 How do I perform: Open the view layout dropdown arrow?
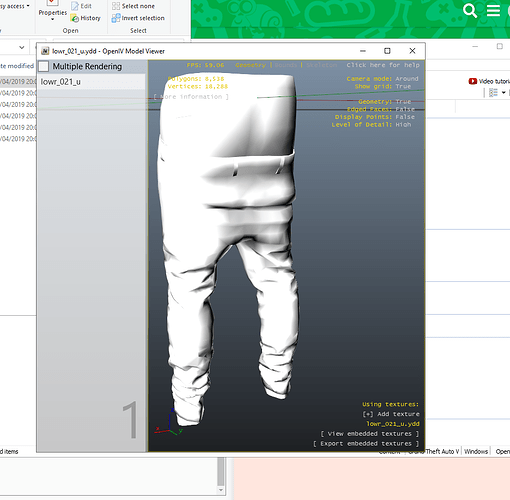tap(504, 93)
